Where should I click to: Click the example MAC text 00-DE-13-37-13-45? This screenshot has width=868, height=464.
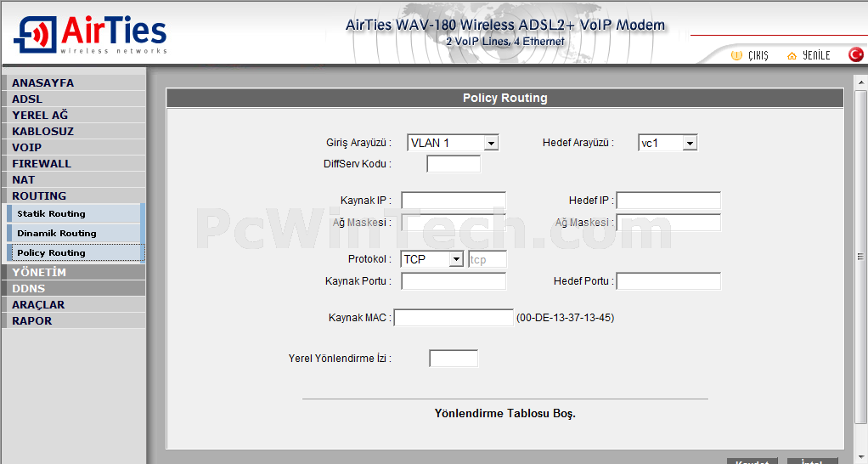[x=565, y=318]
